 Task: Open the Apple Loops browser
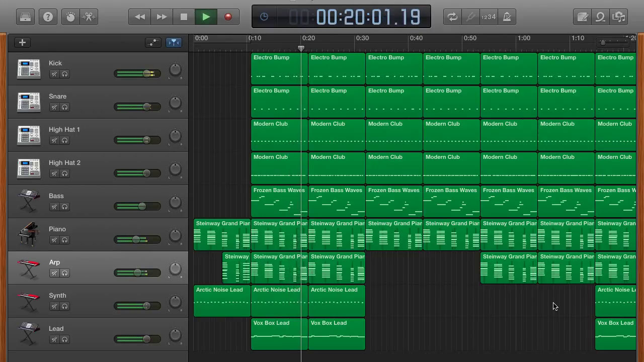601,17
